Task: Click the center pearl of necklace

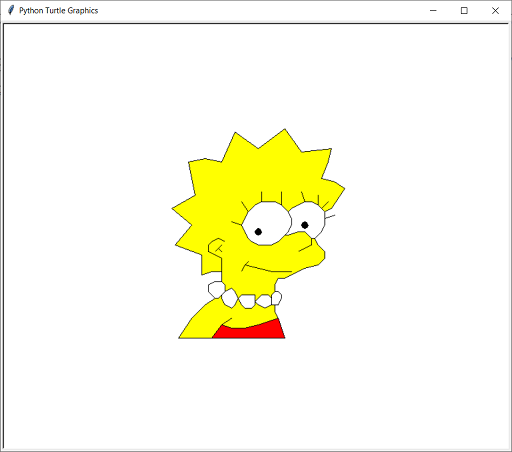Action: 247,301
